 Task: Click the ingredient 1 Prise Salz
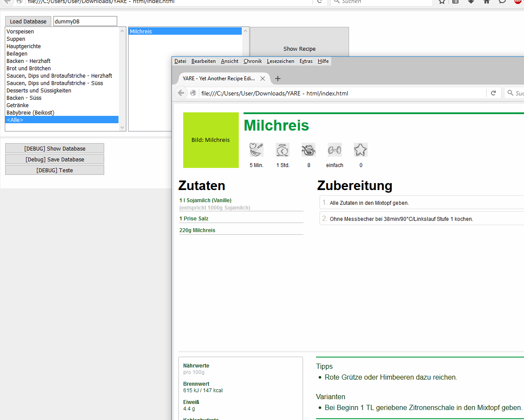coord(194,219)
